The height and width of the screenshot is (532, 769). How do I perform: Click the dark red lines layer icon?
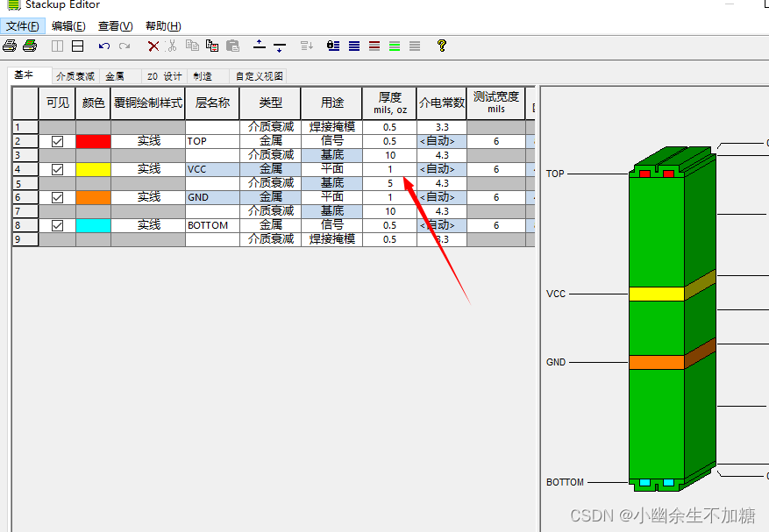(x=374, y=46)
